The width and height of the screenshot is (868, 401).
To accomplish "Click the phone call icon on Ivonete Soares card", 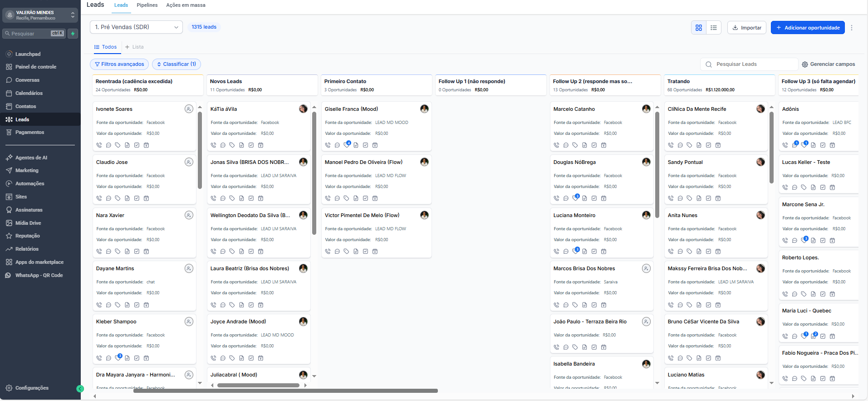I will [99, 145].
